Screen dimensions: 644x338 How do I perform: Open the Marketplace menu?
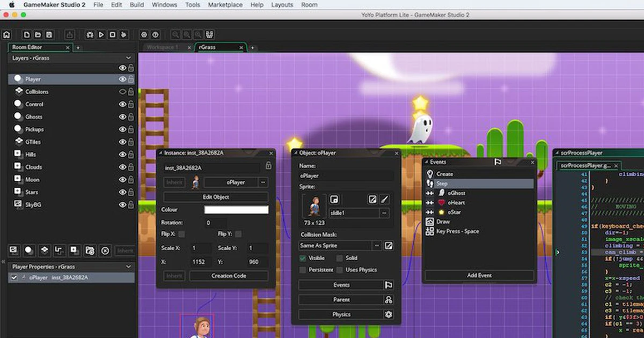point(225,5)
